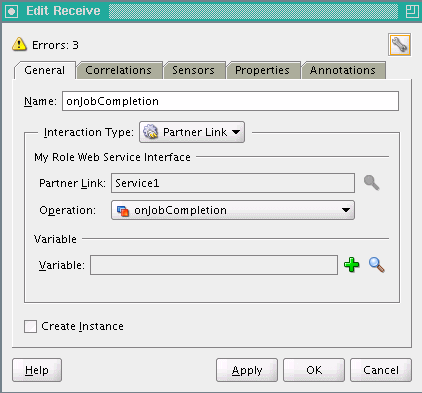Viewport: 422px width, 393px height.
Task: Click the wrench skip-validation icon
Action: point(399,44)
